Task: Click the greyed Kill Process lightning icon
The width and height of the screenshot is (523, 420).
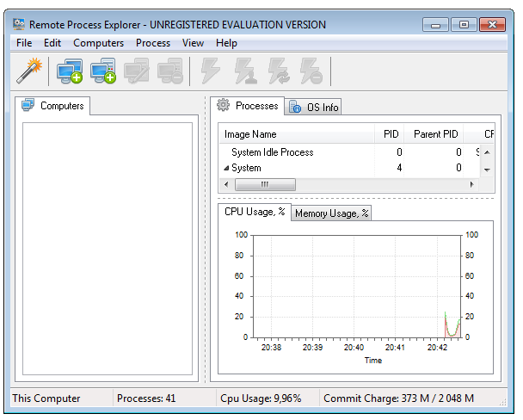Action: [311, 71]
